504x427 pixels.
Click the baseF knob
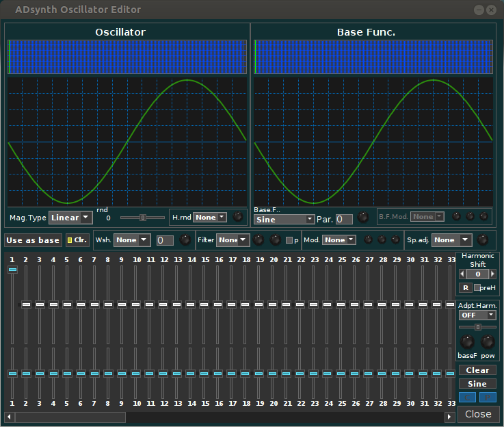click(x=468, y=341)
